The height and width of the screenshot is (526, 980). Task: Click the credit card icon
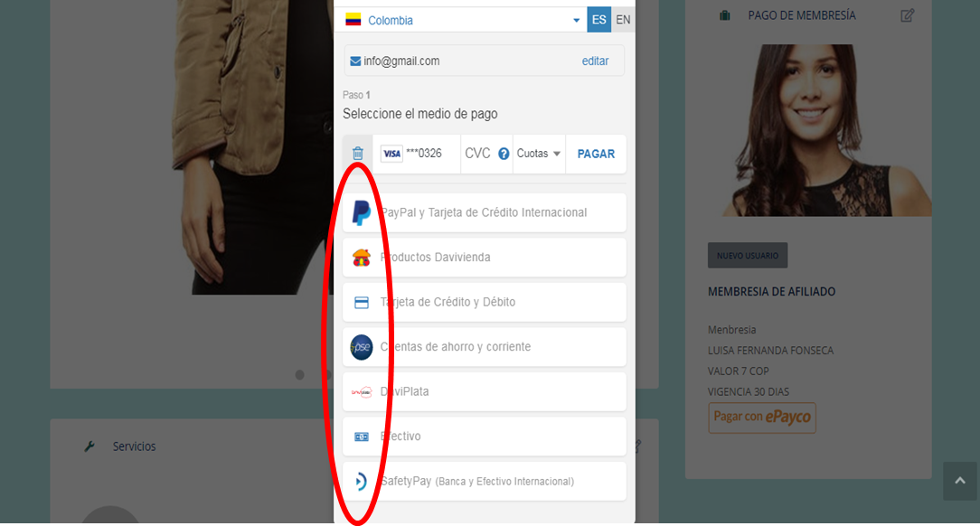pos(362,303)
